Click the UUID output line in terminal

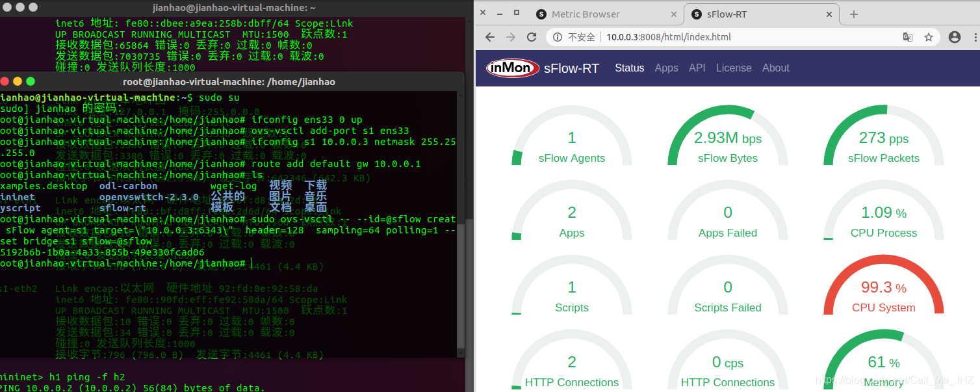click(x=102, y=252)
